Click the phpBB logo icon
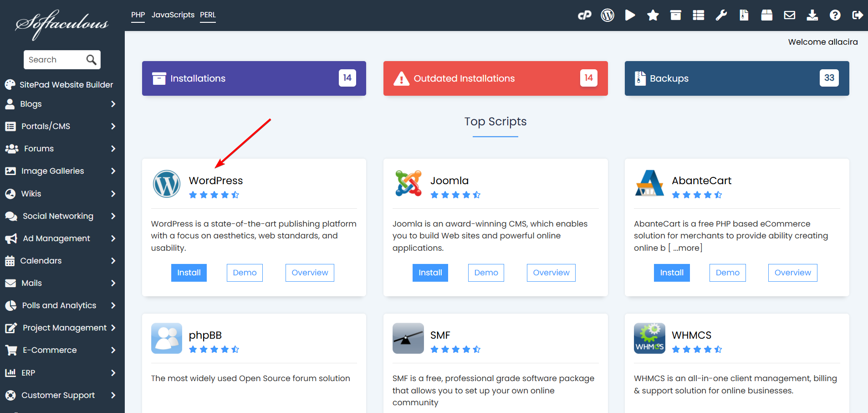868x413 pixels. click(x=167, y=338)
